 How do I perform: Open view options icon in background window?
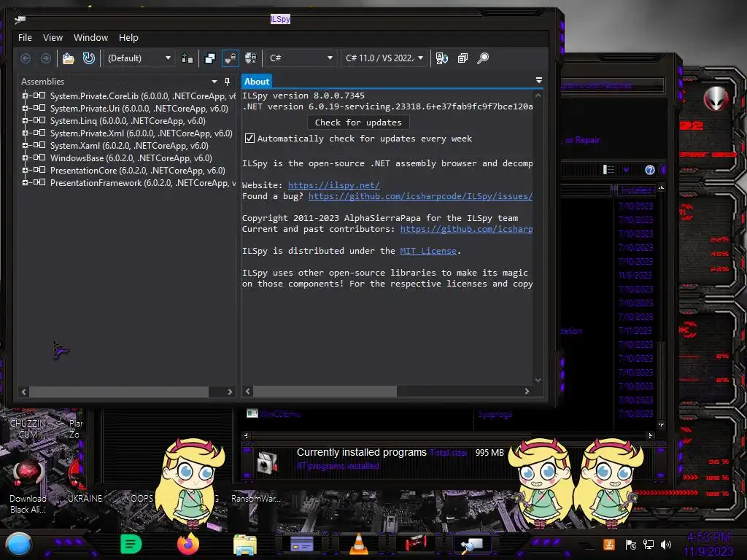(608, 170)
